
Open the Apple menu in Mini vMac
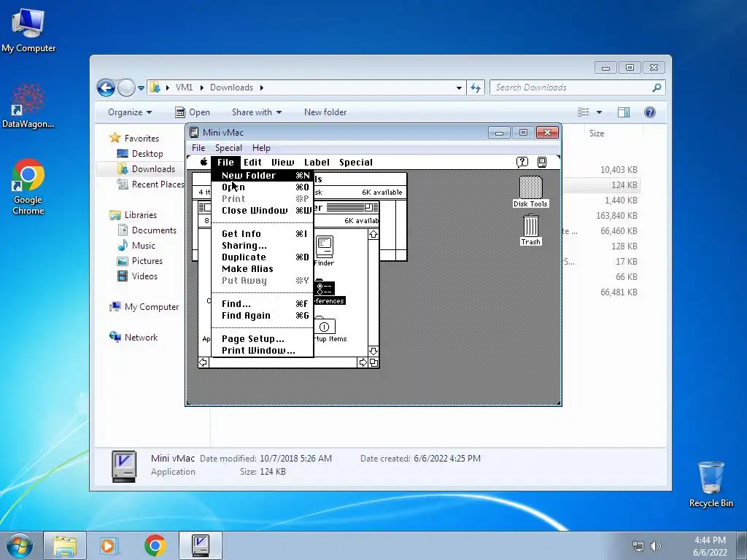point(204,162)
